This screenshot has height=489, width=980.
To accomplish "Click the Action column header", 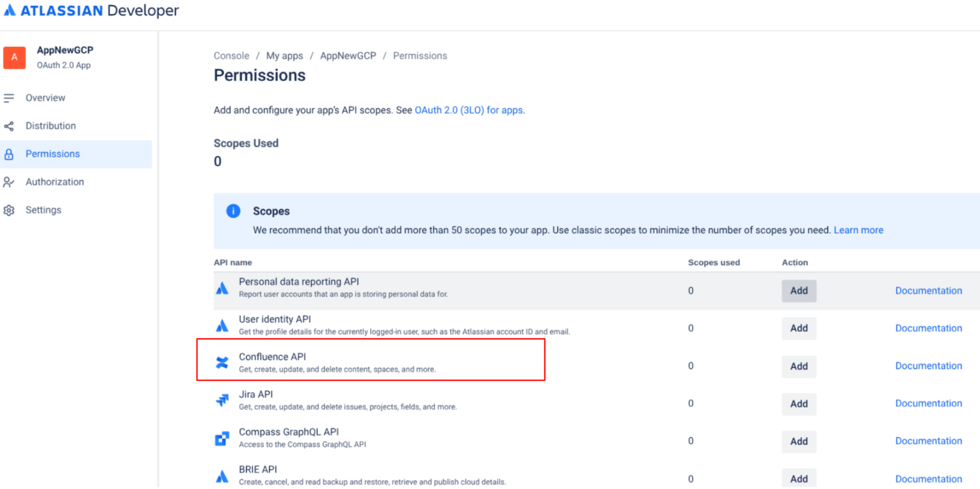I will coord(795,262).
